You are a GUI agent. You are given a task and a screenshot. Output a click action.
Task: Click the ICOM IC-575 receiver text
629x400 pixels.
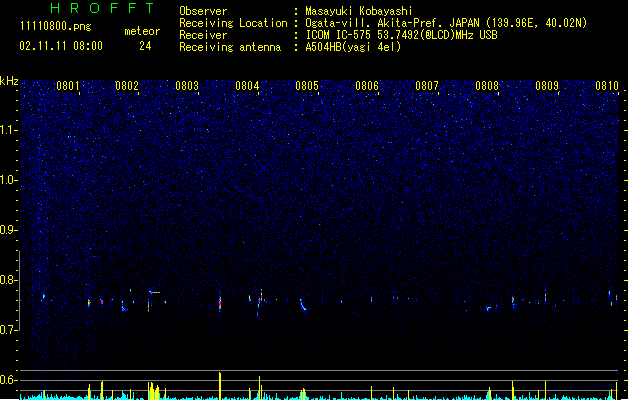pyautogui.click(x=401, y=35)
